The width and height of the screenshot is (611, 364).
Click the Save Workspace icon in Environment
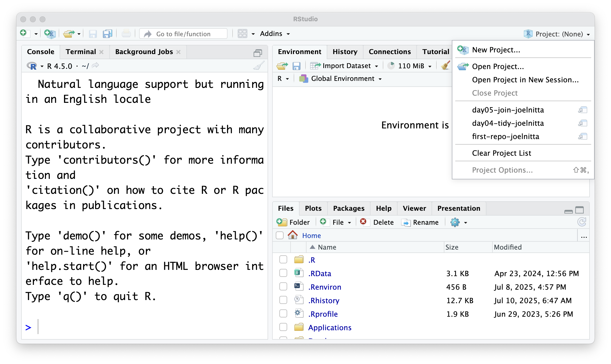(296, 66)
